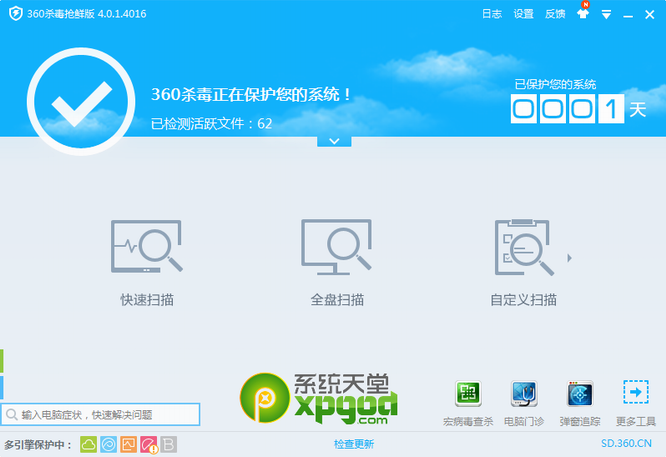
Task: Click 多引擎保护中 label
Action: (x=38, y=445)
